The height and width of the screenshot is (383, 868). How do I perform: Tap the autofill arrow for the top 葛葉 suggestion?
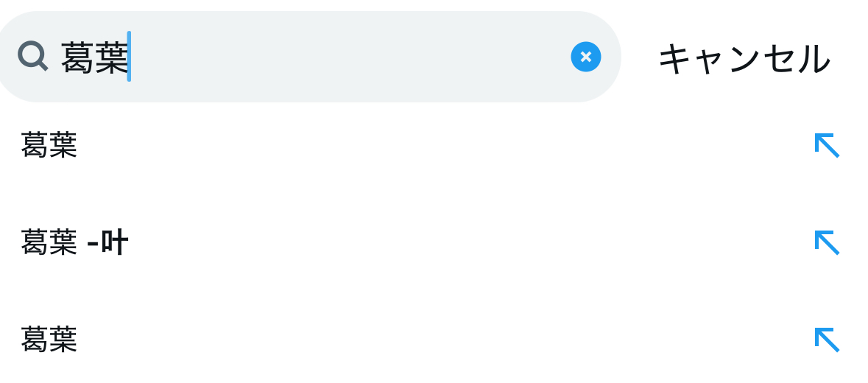tap(827, 145)
